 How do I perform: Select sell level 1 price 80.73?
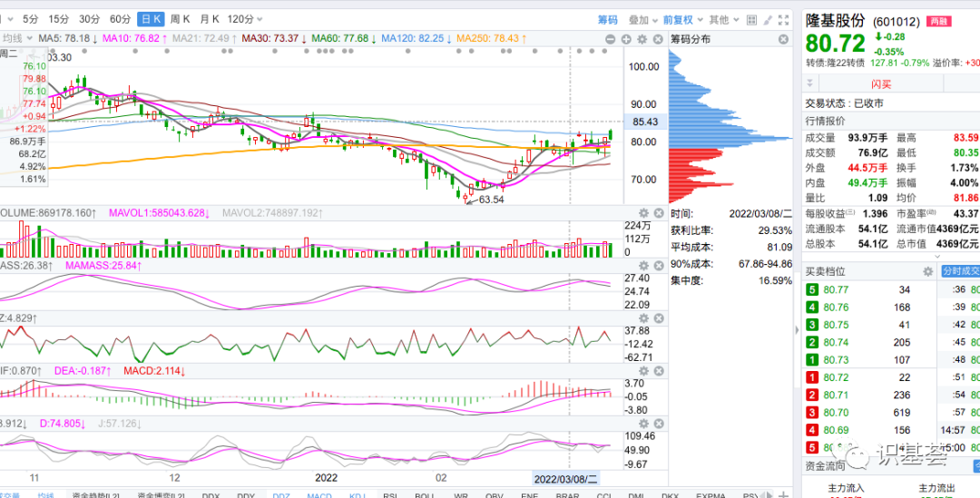click(x=835, y=359)
